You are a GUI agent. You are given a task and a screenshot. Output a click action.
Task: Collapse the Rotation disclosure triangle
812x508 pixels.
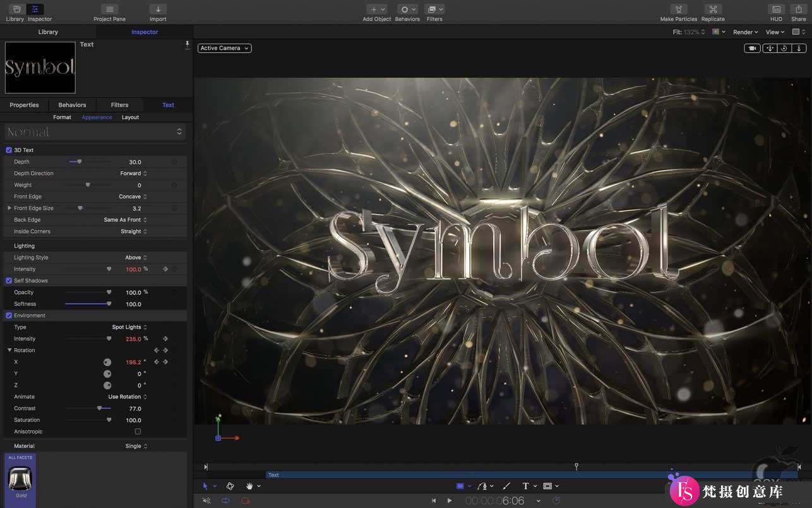(x=9, y=350)
